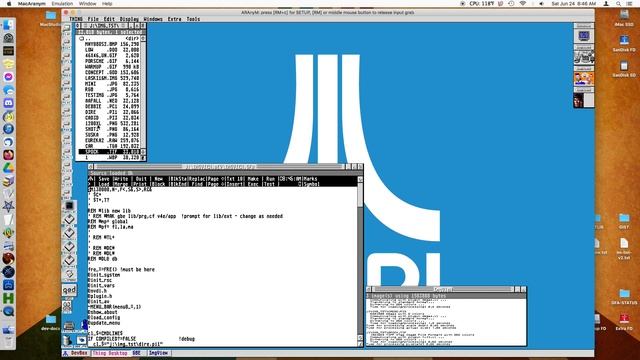Open the File menu in the Atari menu bar
This screenshot has height=360, width=640.
(93, 19)
